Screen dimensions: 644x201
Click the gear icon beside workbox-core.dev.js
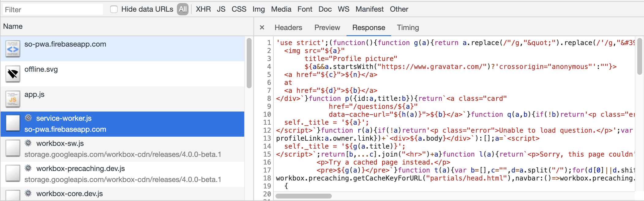tap(28, 193)
